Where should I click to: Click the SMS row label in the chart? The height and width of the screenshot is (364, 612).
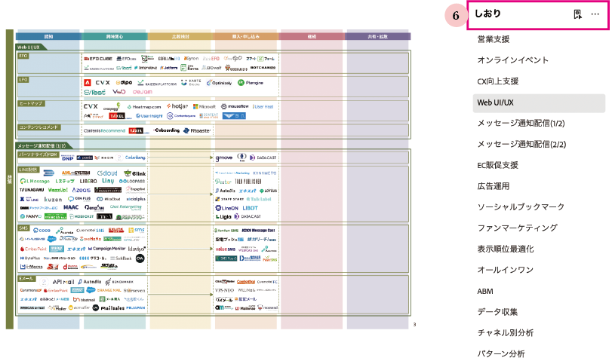coord(23,228)
